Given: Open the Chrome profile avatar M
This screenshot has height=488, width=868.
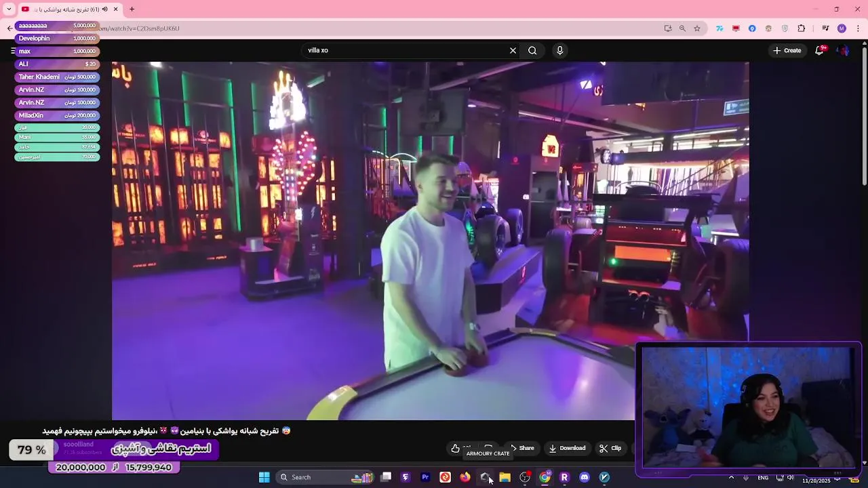Looking at the screenshot, I should (842, 28).
